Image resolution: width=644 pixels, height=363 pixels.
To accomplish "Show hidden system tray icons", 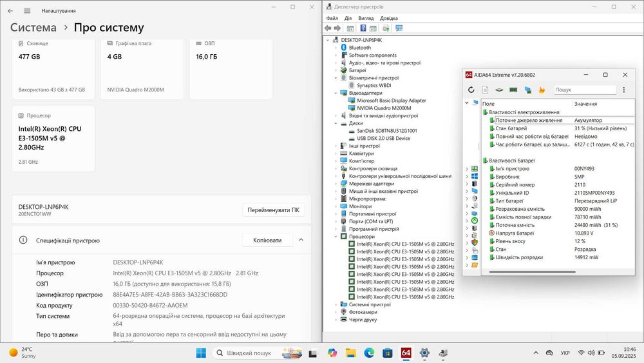I will point(536,353).
